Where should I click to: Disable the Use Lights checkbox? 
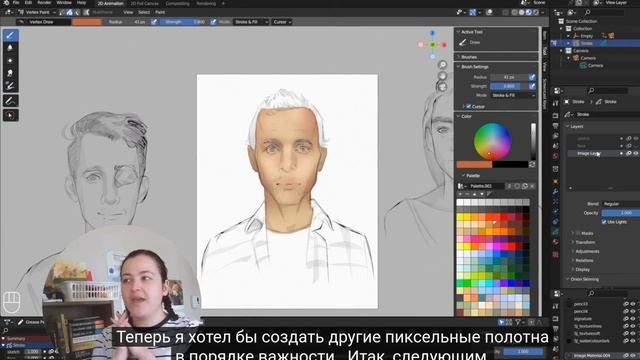(604, 222)
